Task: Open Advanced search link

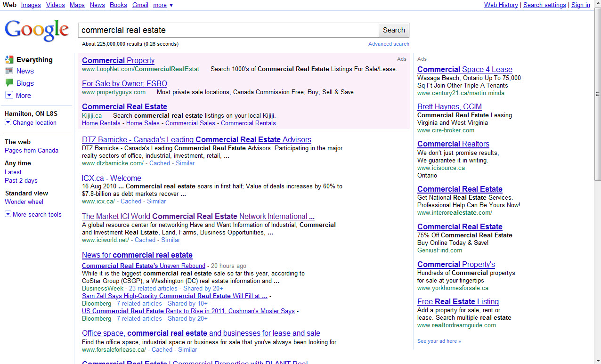Action: coord(389,44)
